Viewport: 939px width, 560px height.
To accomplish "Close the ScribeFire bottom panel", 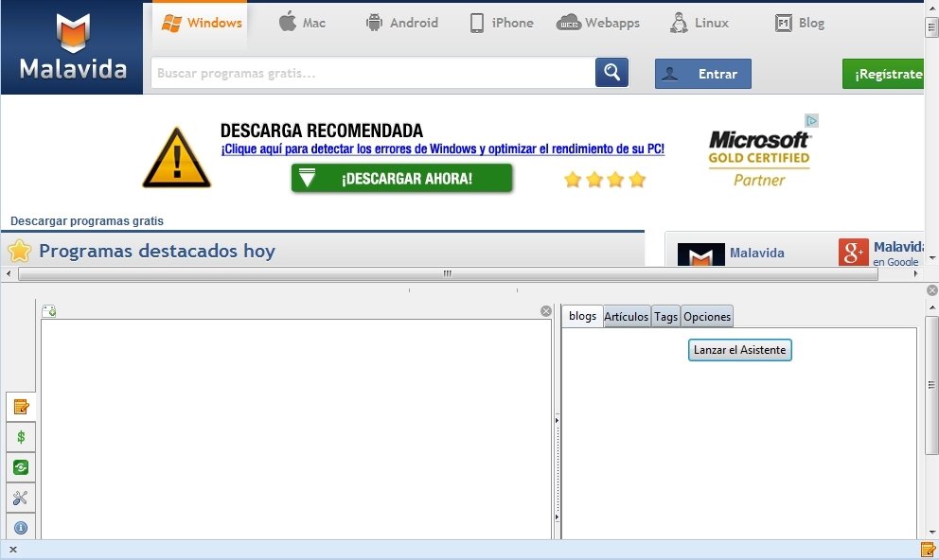I will point(931,290).
